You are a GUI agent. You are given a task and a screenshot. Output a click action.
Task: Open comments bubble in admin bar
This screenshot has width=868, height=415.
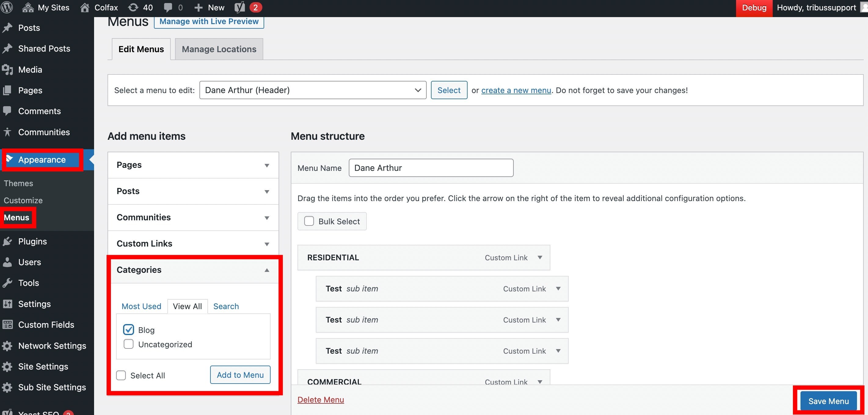pyautogui.click(x=168, y=8)
